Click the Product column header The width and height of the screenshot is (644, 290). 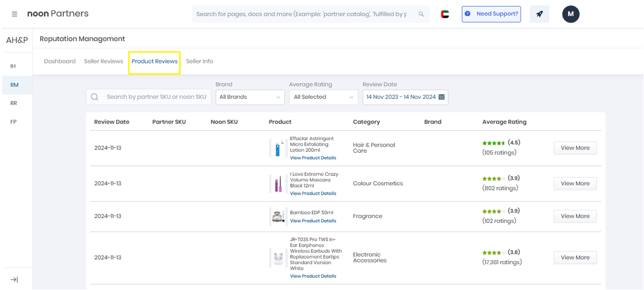(x=280, y=122)
